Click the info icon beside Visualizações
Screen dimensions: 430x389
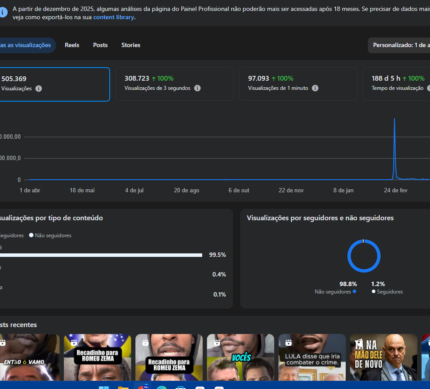[39, 89]
